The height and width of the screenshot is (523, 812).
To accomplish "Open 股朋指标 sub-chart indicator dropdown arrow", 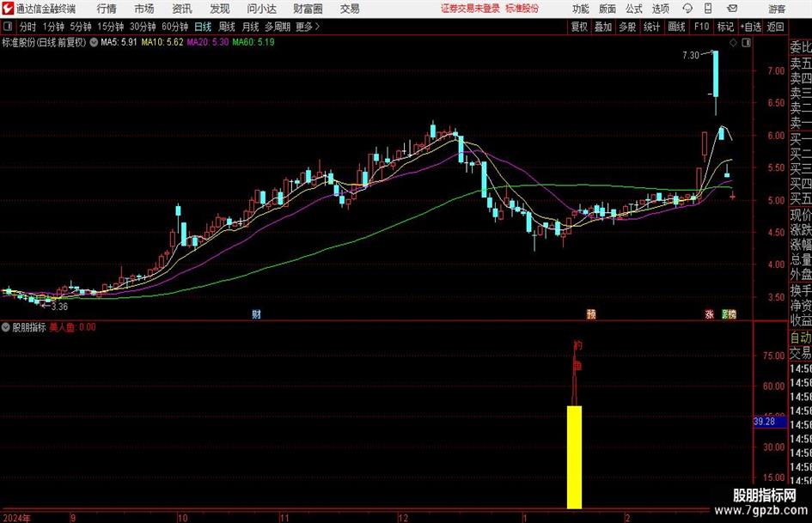I will tap(6, 327).
